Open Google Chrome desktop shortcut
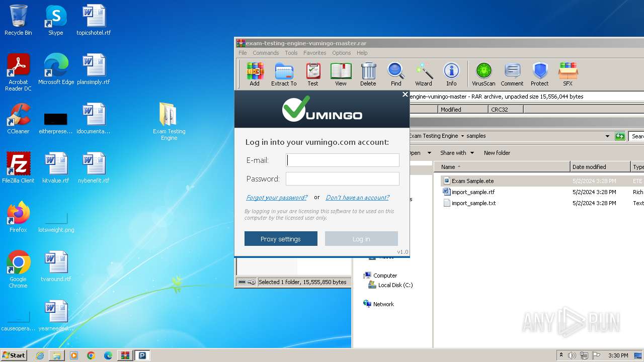The width and height of the screenshot is (644, 362). (18, 269)
